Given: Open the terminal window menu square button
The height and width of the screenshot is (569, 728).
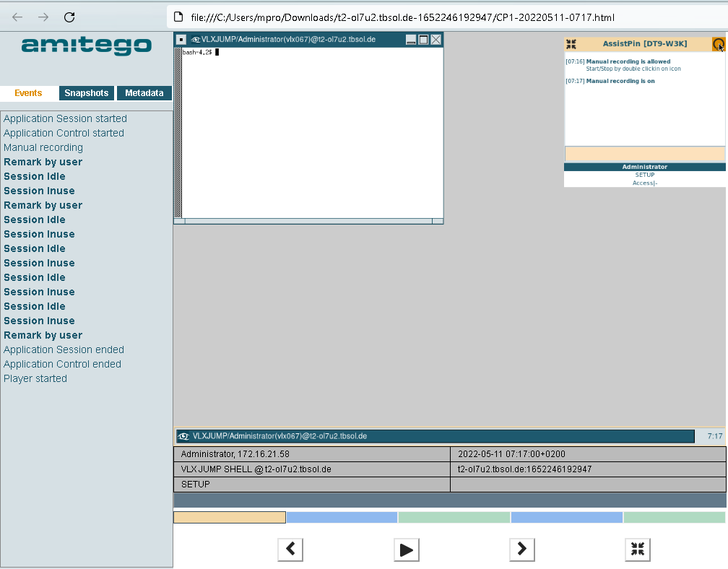Looking at the screenshot, I should [181, 40].
